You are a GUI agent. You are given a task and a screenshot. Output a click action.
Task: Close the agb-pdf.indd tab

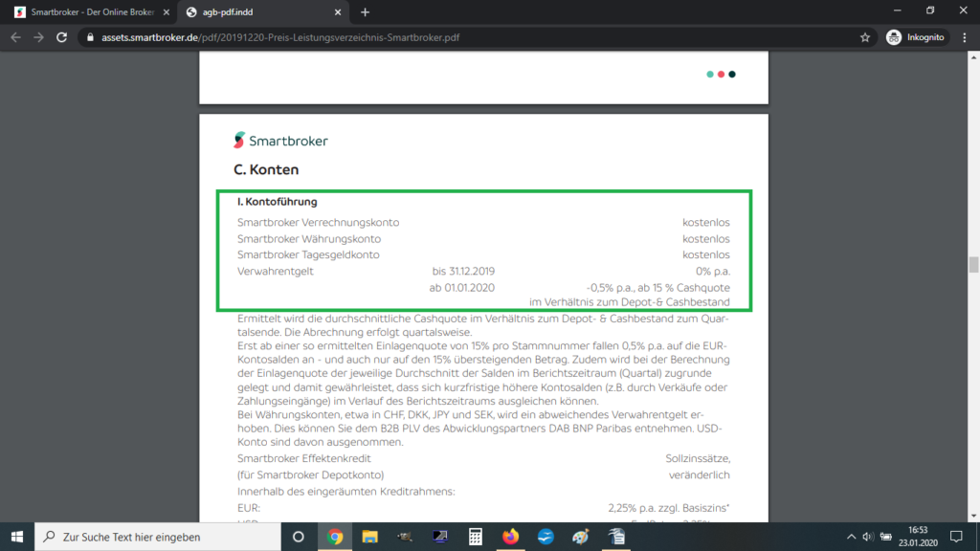pos(338,12)
